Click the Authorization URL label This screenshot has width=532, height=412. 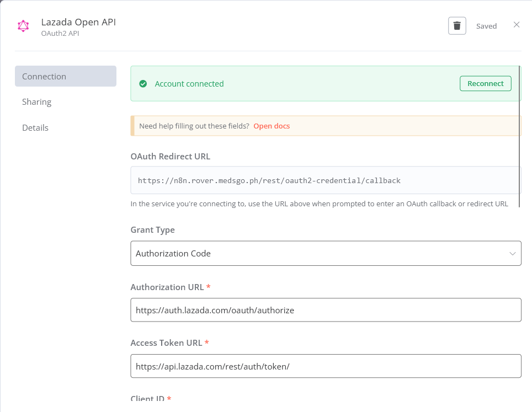click(x=167, y=287)
